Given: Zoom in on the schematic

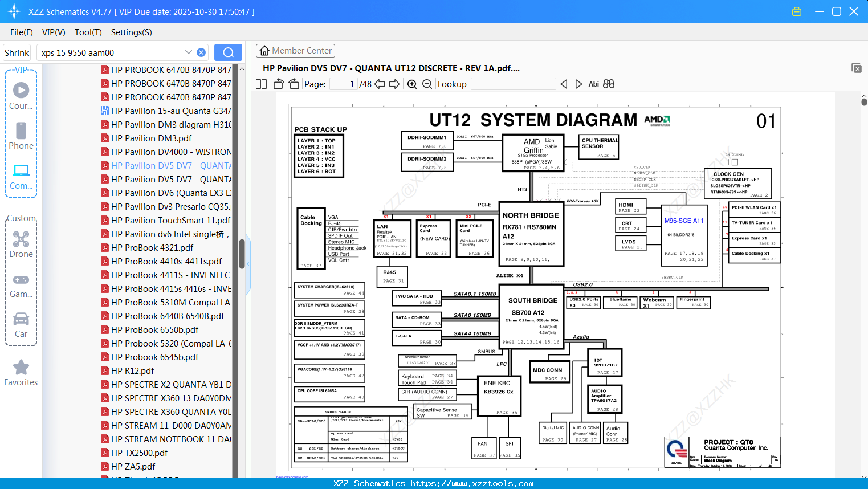Looking at the screenshot, I should click(x=412, y=84).
